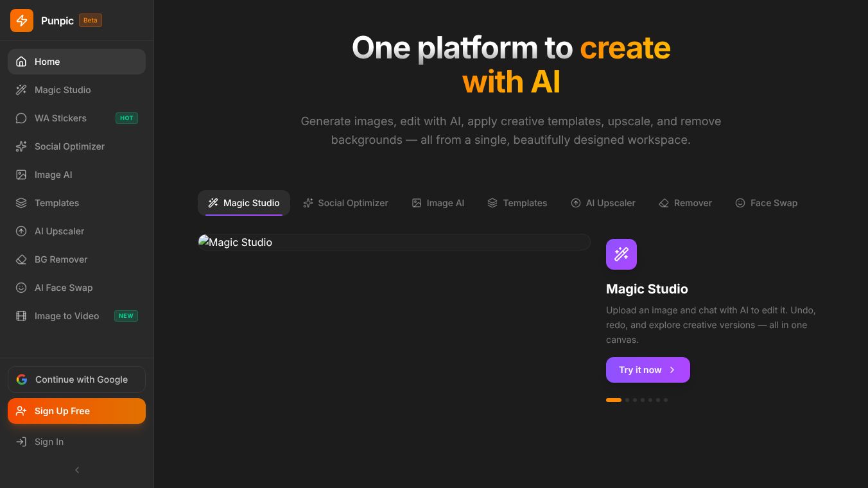Collapse the sidebar with the chevron arrow
Image resolution: width=868 pixels, height=488 pixels.
coord(77,470)
